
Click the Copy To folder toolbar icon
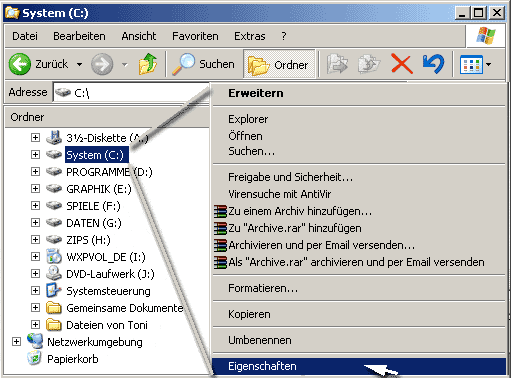click(369, 64)
